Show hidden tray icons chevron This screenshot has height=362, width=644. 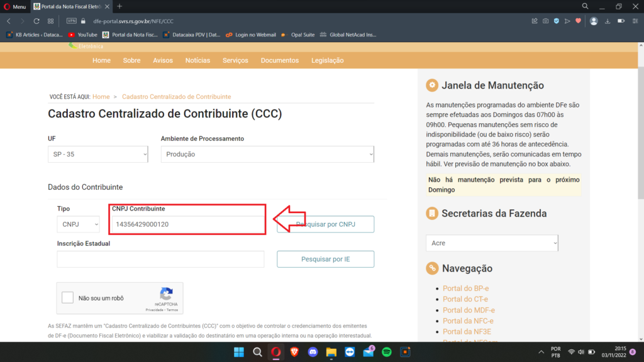click(x=541, y=352)
